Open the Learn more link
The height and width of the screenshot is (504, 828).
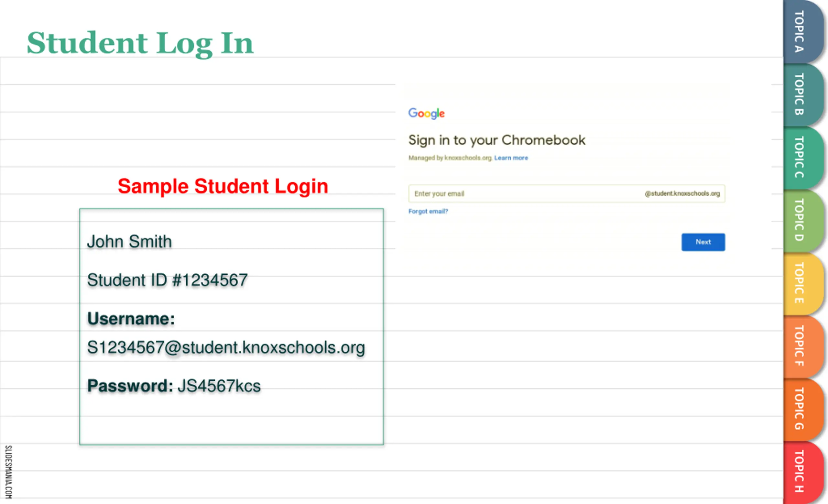pos(511,158)
